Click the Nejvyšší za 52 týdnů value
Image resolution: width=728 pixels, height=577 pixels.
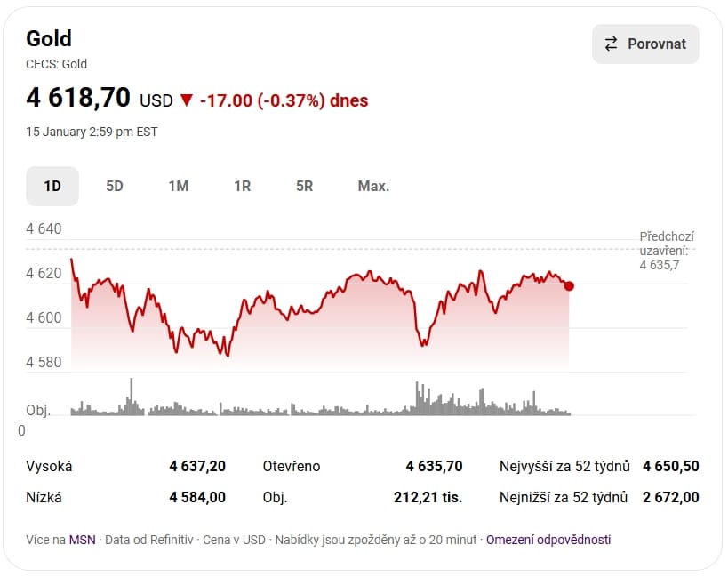[x=669, y=466]
